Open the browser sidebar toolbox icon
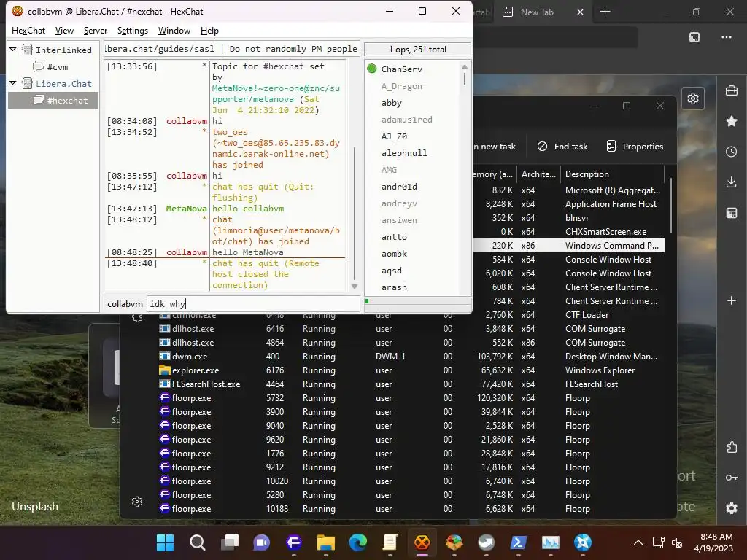This screenshot has height=560, width=747. [731, 90]
